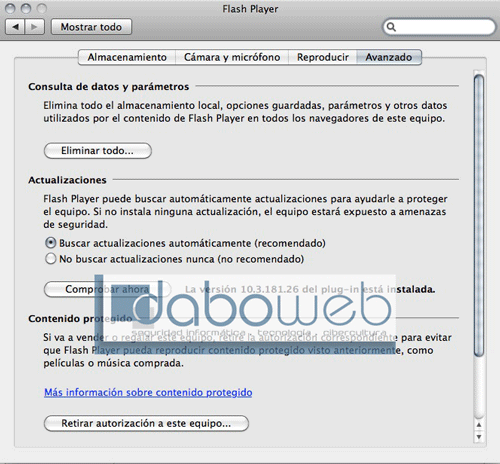
Task: Click the scrollbar down arrow
Action: [x=479, y=436]
